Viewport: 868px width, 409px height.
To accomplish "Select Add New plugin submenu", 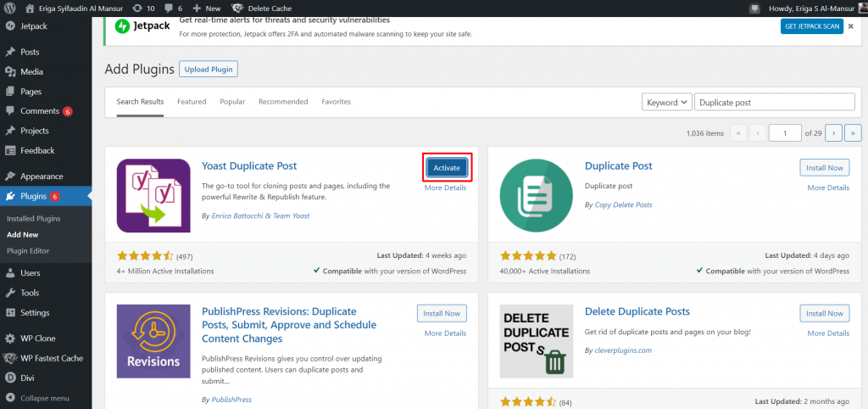I will pos(23,234).
